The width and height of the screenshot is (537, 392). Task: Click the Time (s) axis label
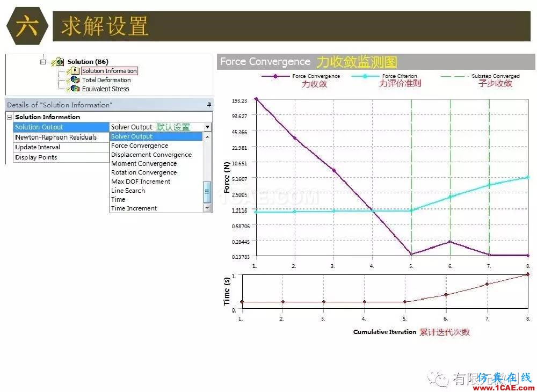[227, 292]
